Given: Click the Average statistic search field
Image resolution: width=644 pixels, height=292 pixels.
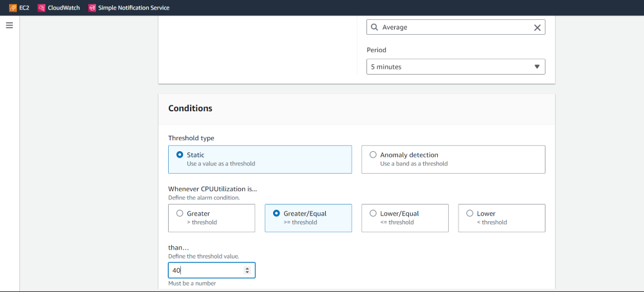Looking at the screenshot, I should [x=454, y=28].
